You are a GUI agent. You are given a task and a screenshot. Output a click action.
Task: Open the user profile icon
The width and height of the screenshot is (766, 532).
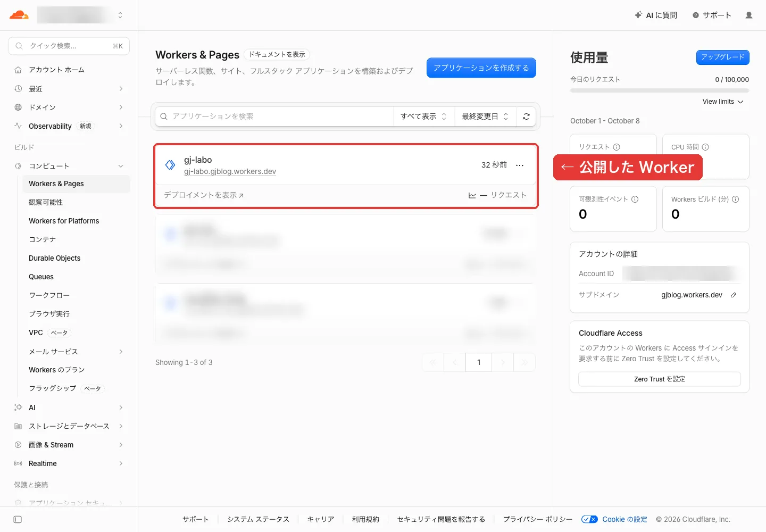[x=749, y=15]
